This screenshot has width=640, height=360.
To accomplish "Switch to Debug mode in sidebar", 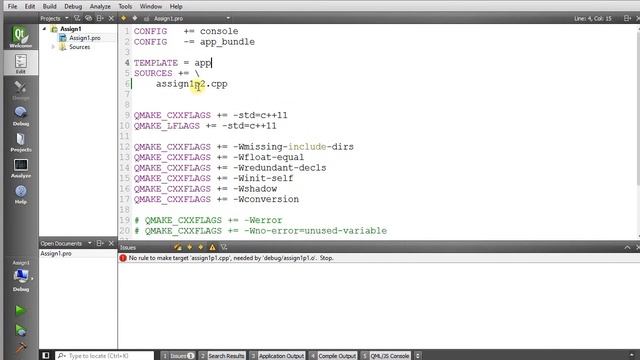I will [x=20, y=116].
